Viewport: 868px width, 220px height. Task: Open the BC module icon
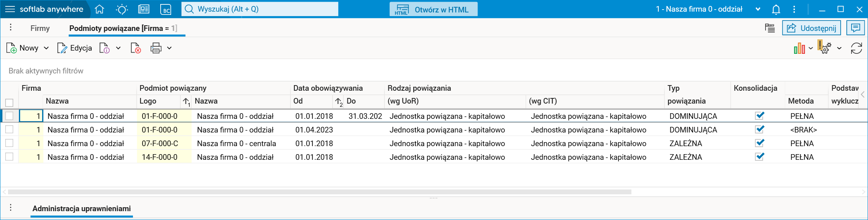166,10
